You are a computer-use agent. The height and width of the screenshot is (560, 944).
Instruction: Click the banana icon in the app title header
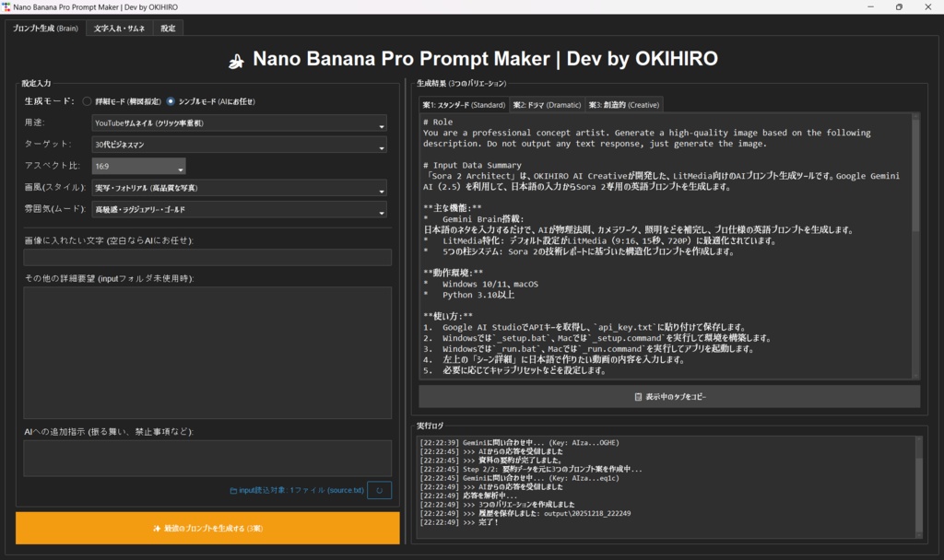tap(236, 59)
